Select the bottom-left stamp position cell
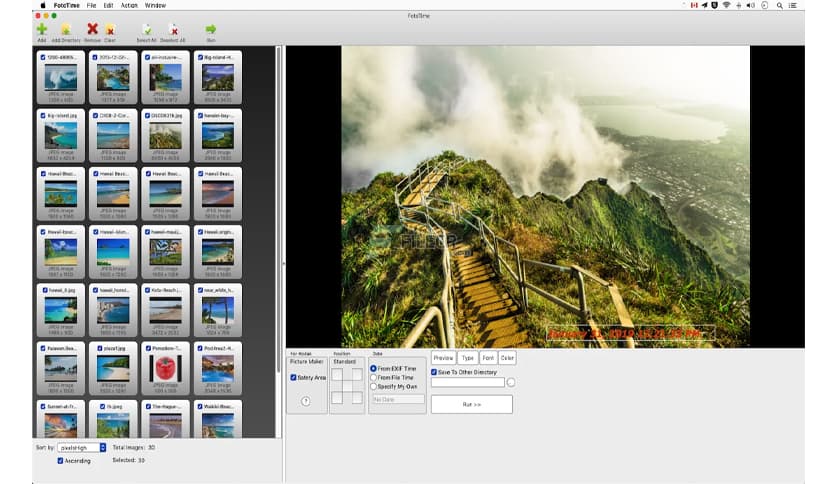The image size is (836, 484). 337,398
